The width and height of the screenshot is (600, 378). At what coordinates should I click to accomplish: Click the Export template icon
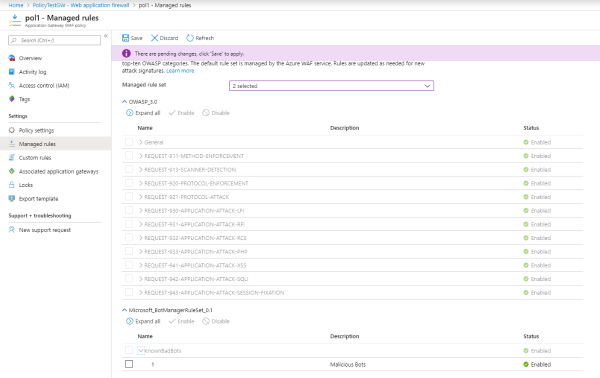[11, 199]
